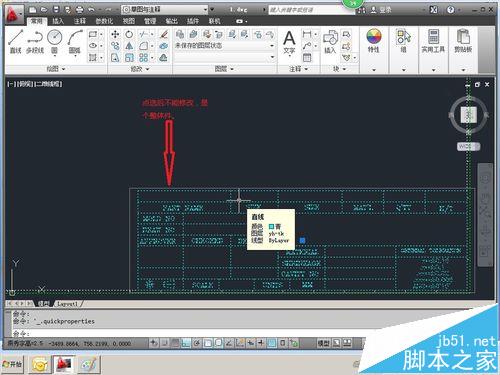Switch to the View (视图) ribbon tab
The image size is (500, 375).
pos(129,21)
